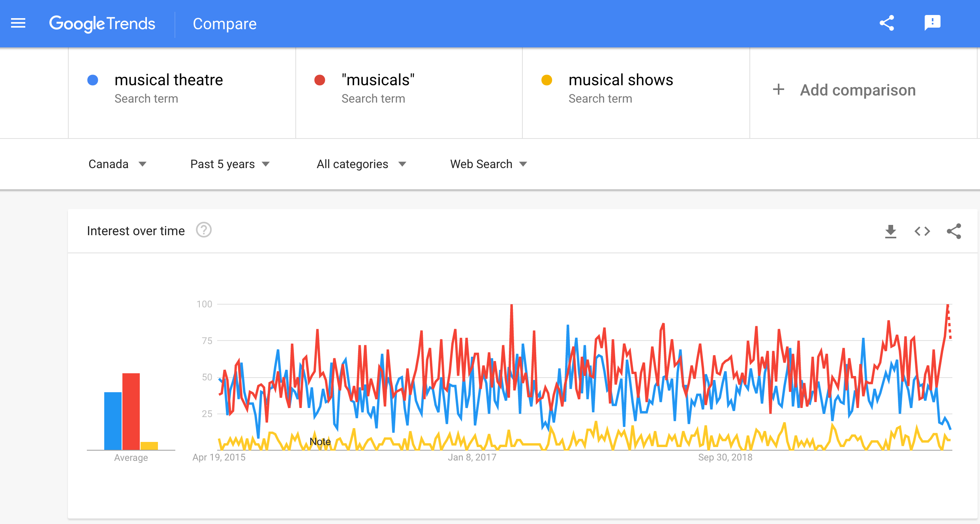Click the Google Trends logo
The image size is (980, 524).
(x=102, y=24)
